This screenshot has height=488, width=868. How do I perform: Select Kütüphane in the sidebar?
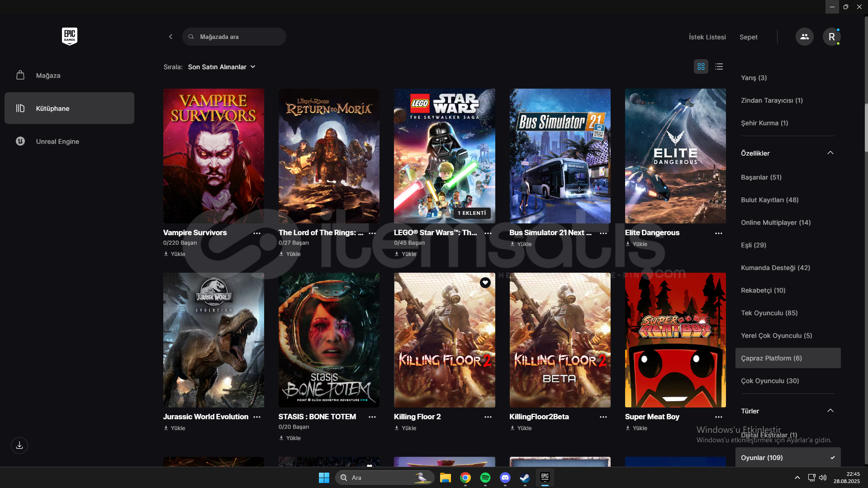click(69, 108)
